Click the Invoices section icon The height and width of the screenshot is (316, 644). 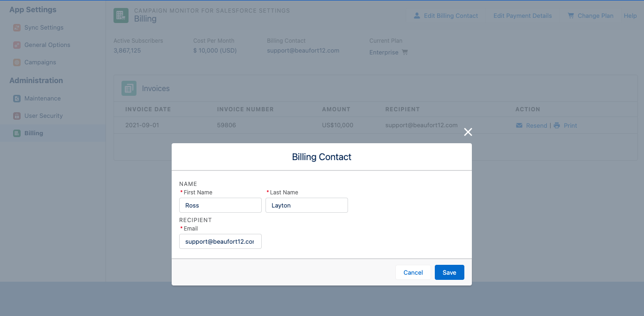129,88
